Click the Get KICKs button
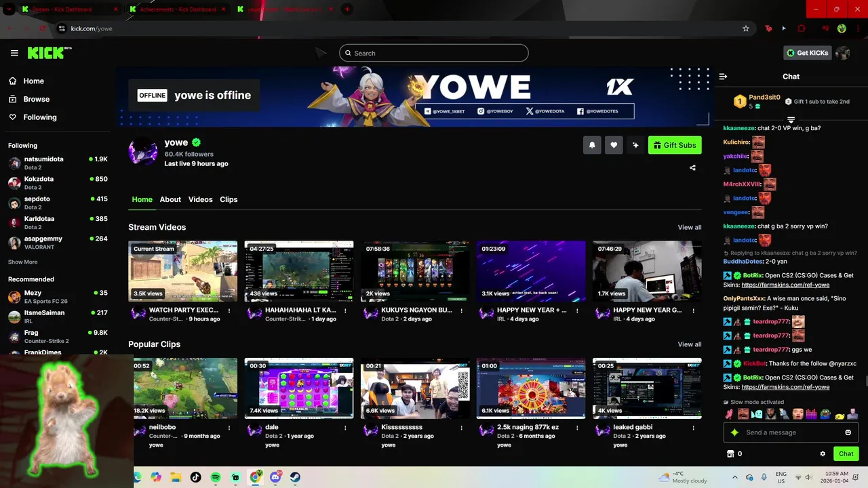Viewport: 868px width, 488px height. tap(807, 53)
